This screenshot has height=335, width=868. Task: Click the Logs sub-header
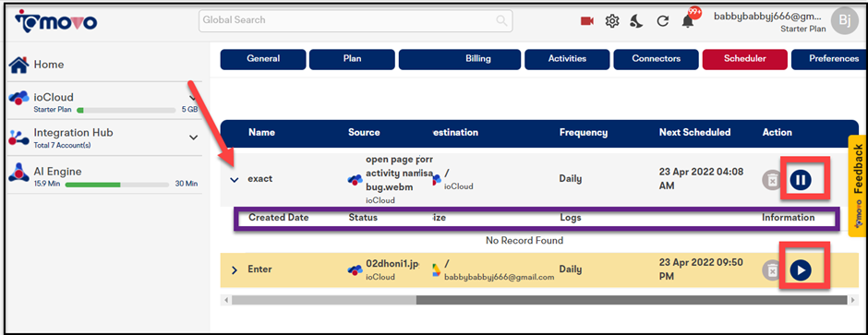570,218
